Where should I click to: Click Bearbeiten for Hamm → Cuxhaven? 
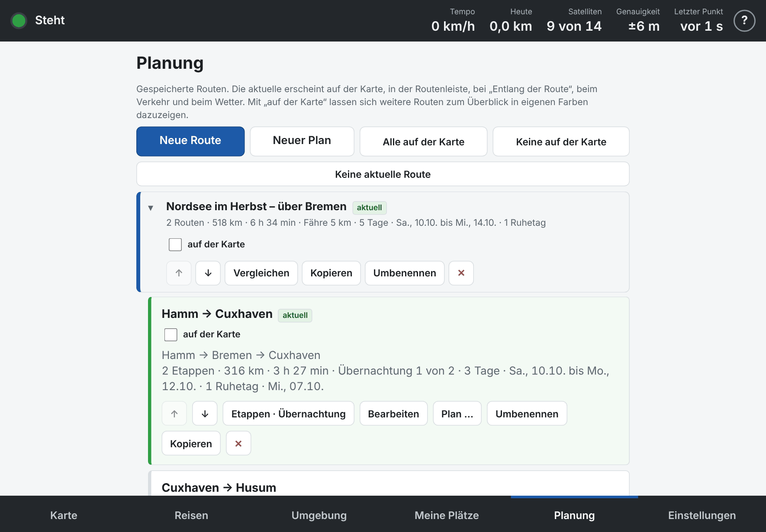[393, 413]
